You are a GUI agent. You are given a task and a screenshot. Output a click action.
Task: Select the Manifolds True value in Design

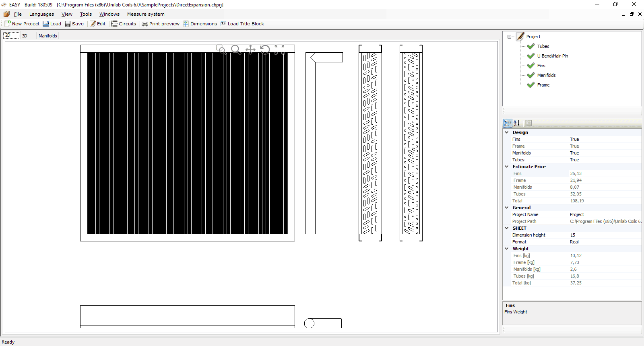click(x=574, y=153)
